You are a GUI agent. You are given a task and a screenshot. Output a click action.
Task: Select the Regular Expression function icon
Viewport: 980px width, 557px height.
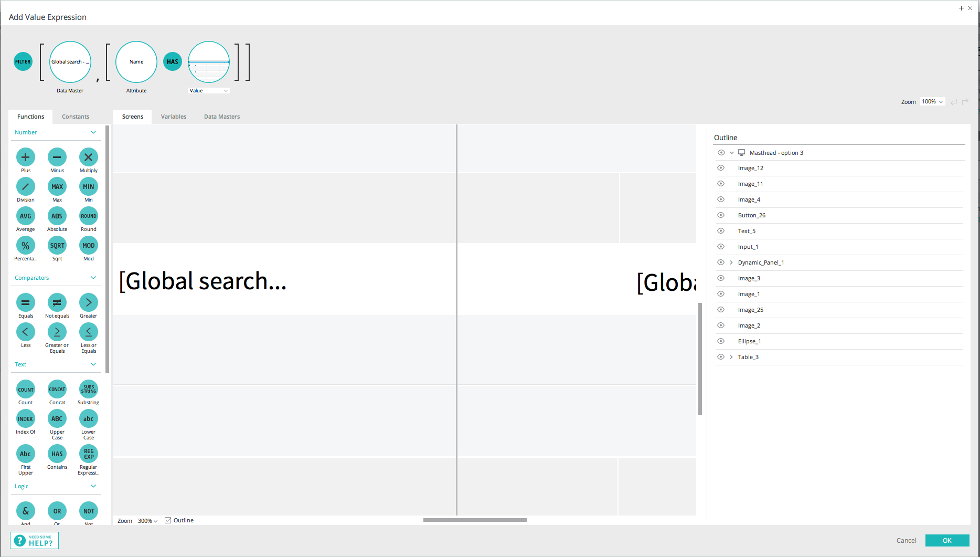pos(88,454)
